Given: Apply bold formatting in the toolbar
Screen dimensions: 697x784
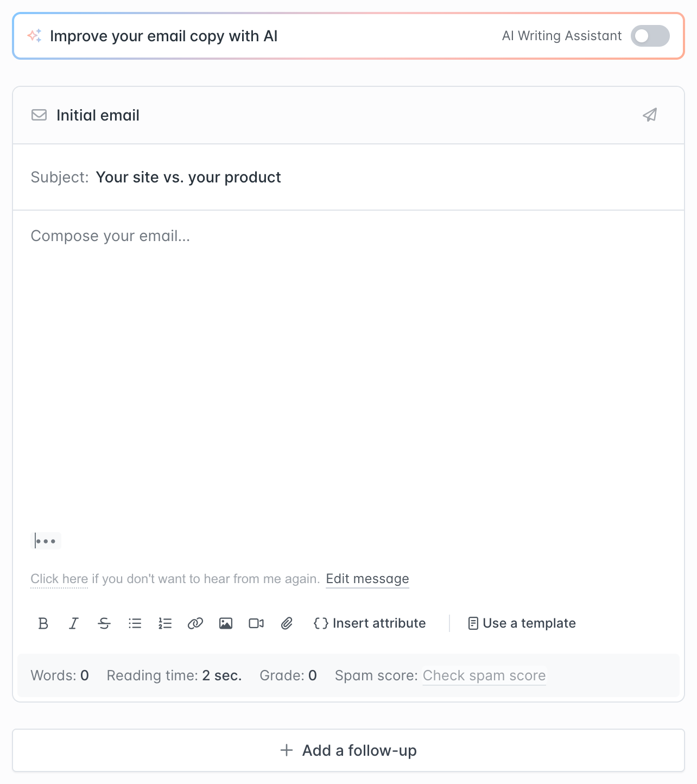Looking at the screenshot, I should tap(43, 623).
